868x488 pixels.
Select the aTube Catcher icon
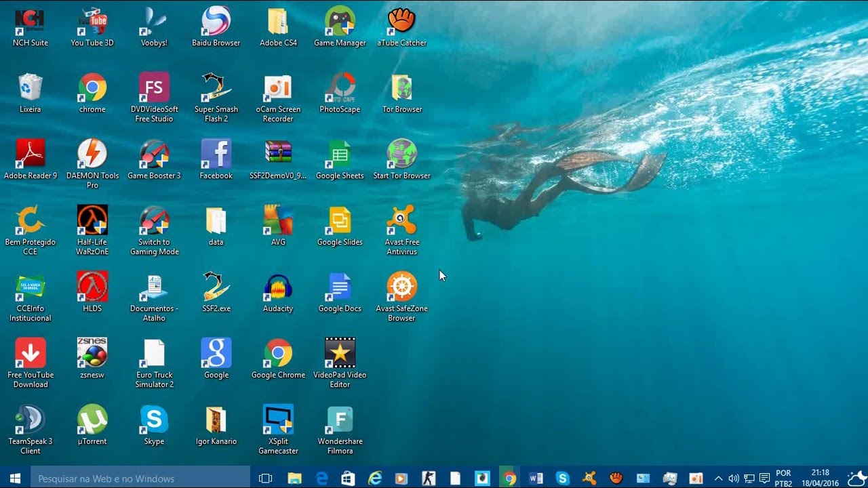tap(402, 27)
